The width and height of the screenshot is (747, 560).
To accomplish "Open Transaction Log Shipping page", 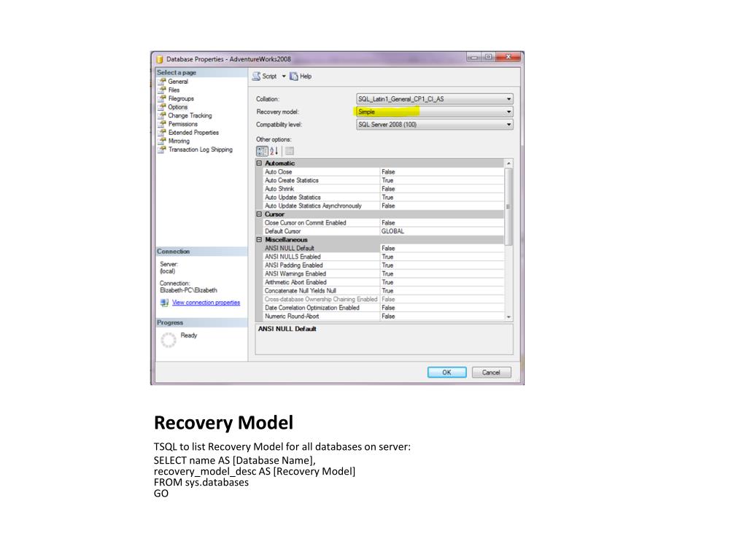I will [201, 149].
